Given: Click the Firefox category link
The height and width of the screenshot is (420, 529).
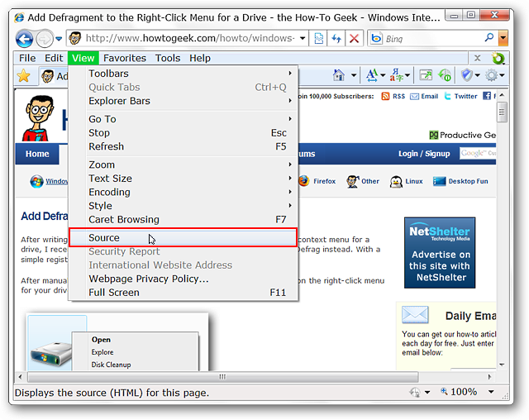Looking at the screenshot, I should (317, 181).
